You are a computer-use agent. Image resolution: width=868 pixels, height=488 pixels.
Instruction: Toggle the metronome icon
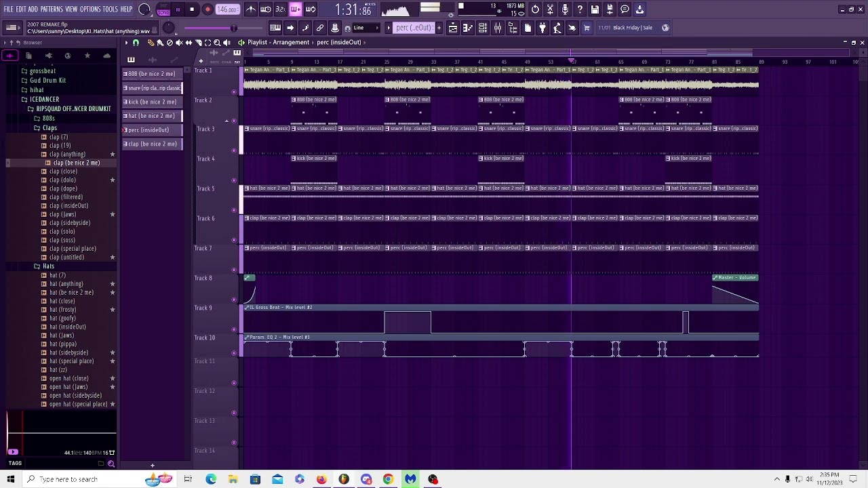coord(251,9)
